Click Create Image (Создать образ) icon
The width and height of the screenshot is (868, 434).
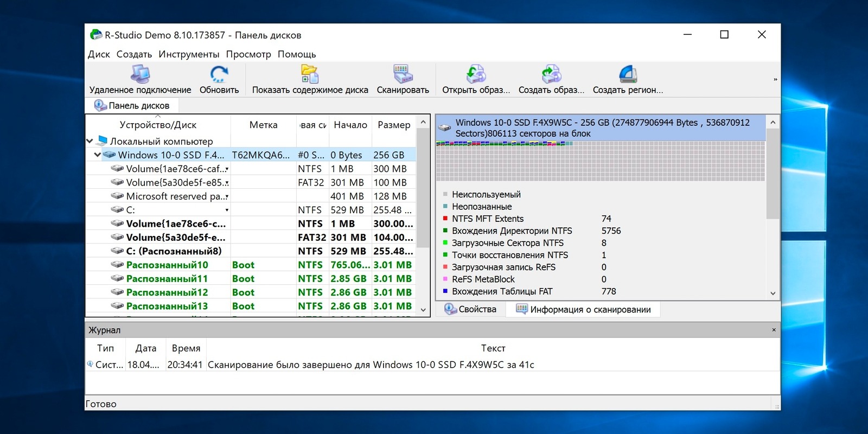click(551, 74)
